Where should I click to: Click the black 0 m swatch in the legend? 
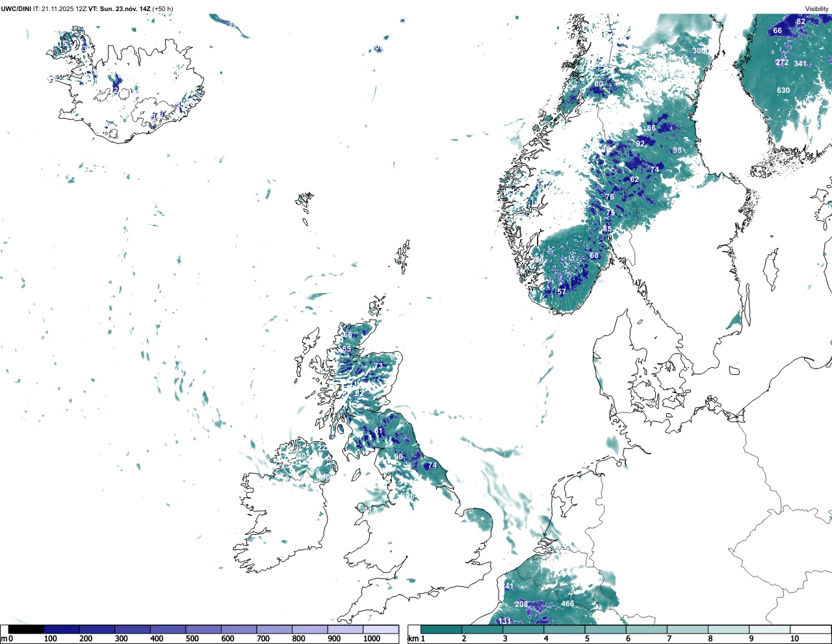point(26,629)
